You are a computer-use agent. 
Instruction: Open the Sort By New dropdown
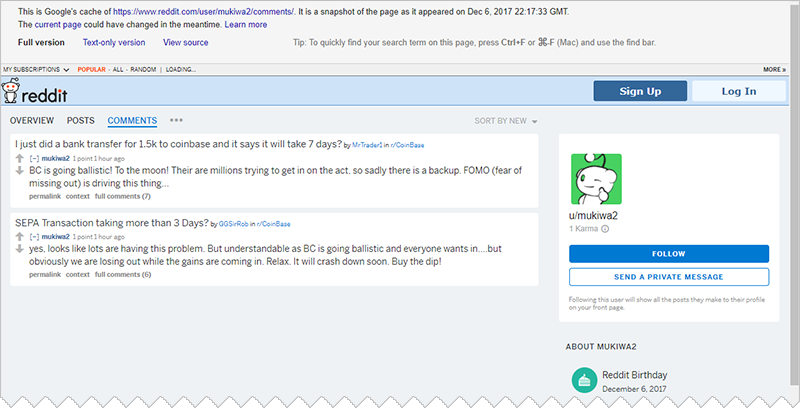click(x=506, y=121)
